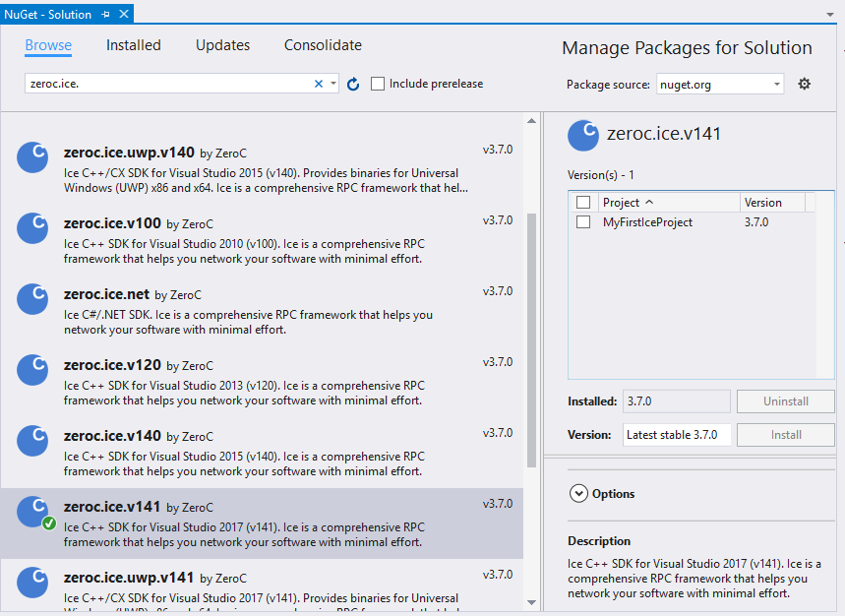Click the Uninstall button
Image resolution: width=845 pixels, height=616 pixels.
click(x=785, y=401)
